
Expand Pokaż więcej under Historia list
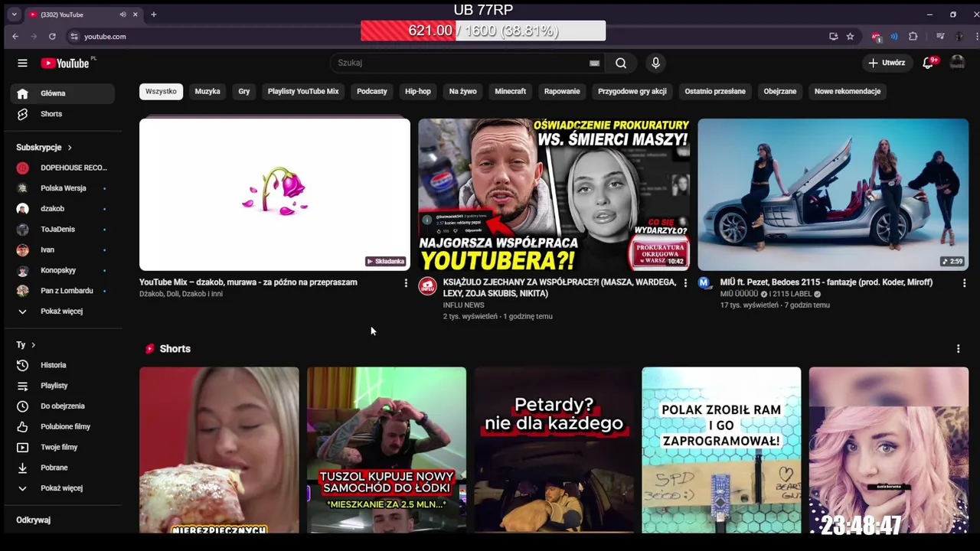(63, 488)
